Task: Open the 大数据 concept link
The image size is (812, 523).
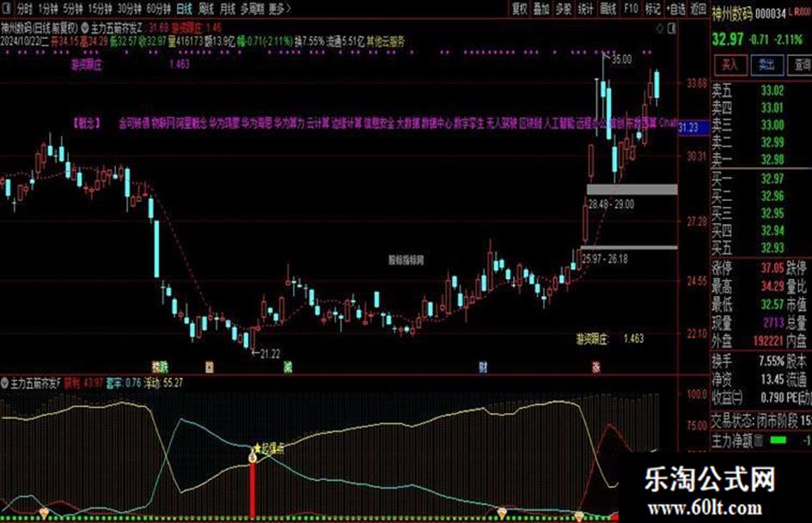Action: tap(408, 124)
